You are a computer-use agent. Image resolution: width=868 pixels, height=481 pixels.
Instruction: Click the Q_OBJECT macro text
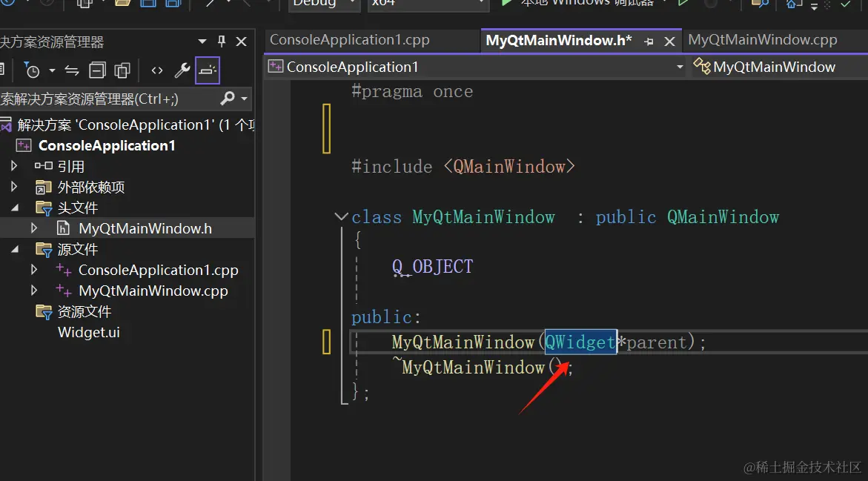(x=432, y=267)
